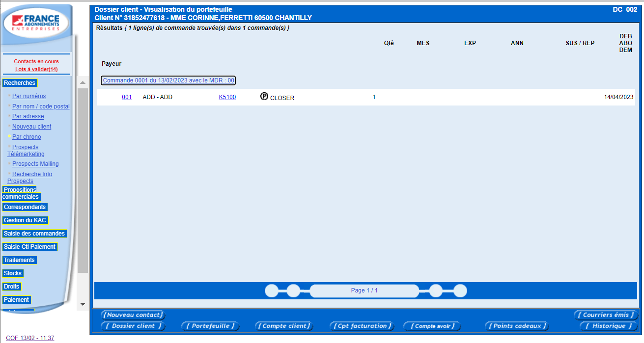Viewport: 644px width, 343px height.
Task: Click Portefeuille button
Action: [211, 326]
